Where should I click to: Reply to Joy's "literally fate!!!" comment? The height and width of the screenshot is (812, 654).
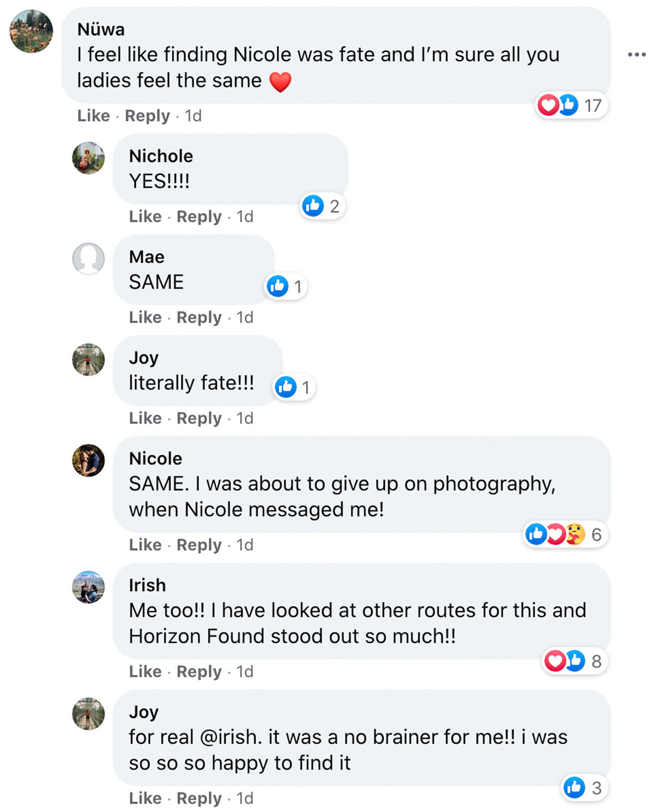coord(199,418)
